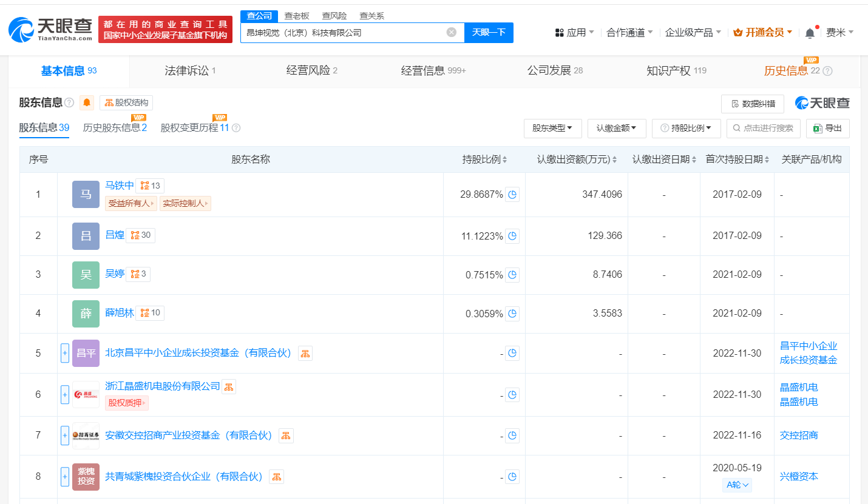This screenshot has width=868, height=504.
Task: Switch to the 法律诉讼 tab
Action: pyautogui.click(x=190, y=71)
